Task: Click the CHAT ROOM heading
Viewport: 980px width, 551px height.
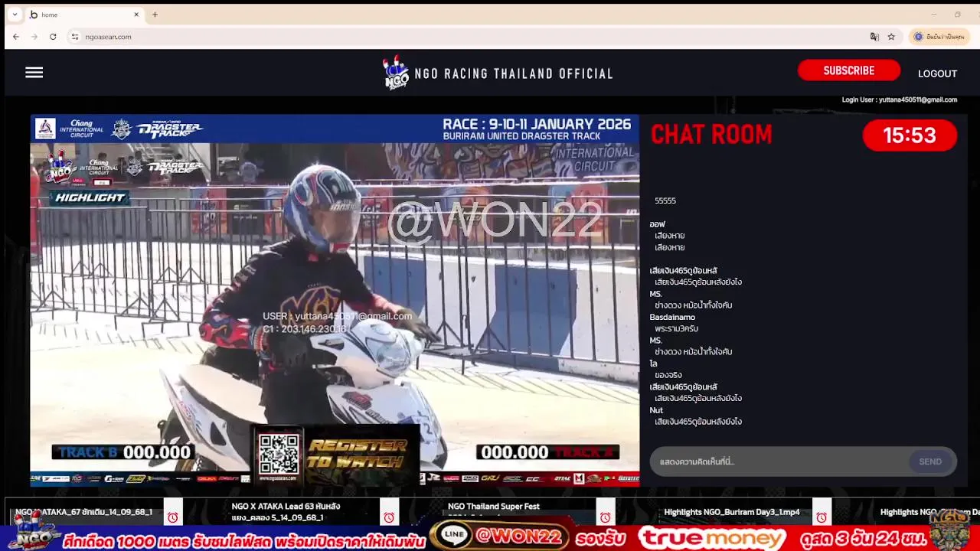Action: click(711, 135)
